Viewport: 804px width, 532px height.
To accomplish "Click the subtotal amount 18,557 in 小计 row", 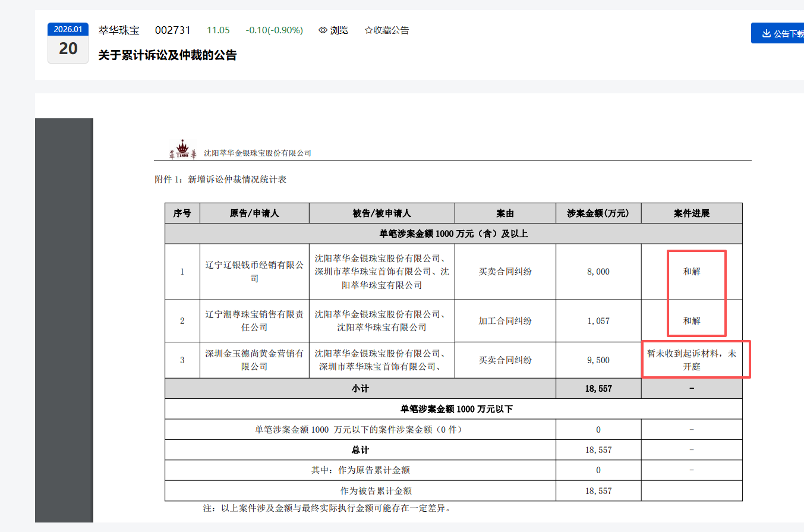I will 598,389.
